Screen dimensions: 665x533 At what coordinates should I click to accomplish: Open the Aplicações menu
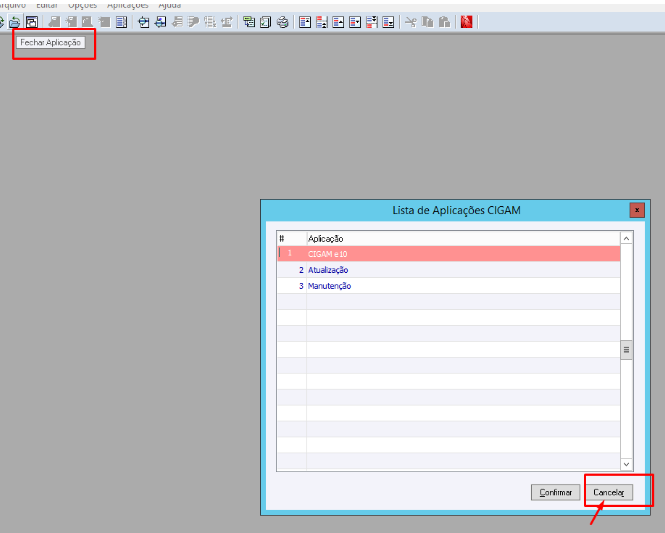coord(128,5)
